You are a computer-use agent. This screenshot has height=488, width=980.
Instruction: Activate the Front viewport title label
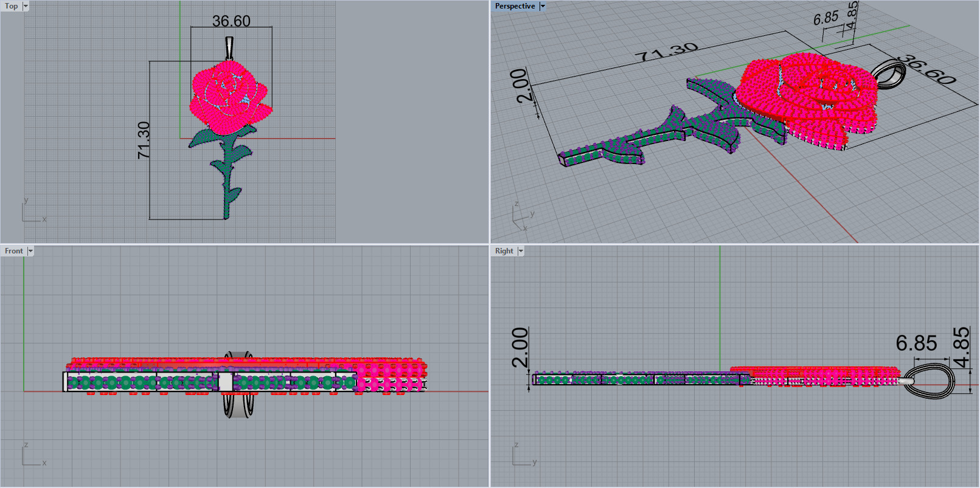tap(14, 251)
